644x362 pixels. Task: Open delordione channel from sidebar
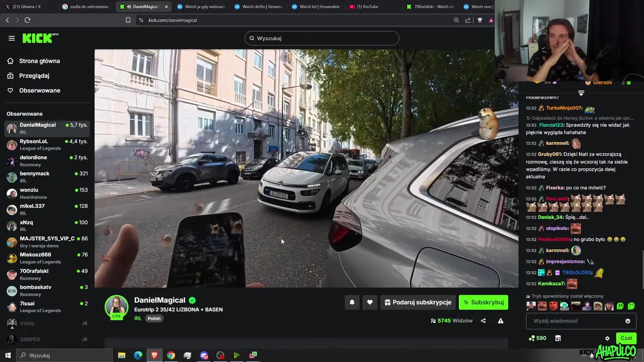[47, 160]
